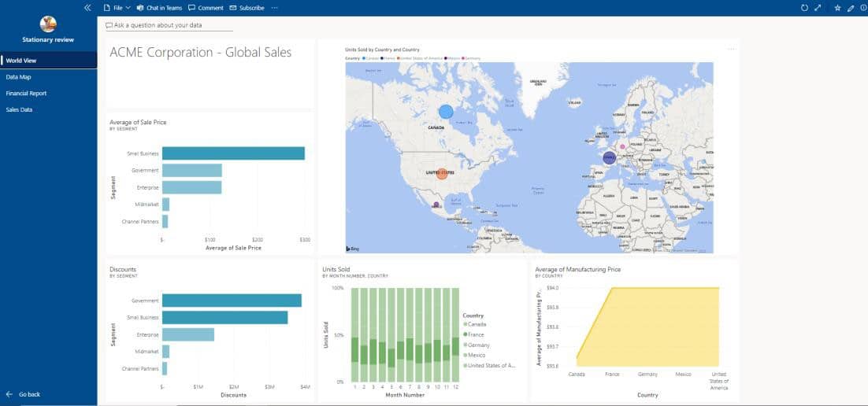
Task: Select the France bubble on the map
Action: 609,157
